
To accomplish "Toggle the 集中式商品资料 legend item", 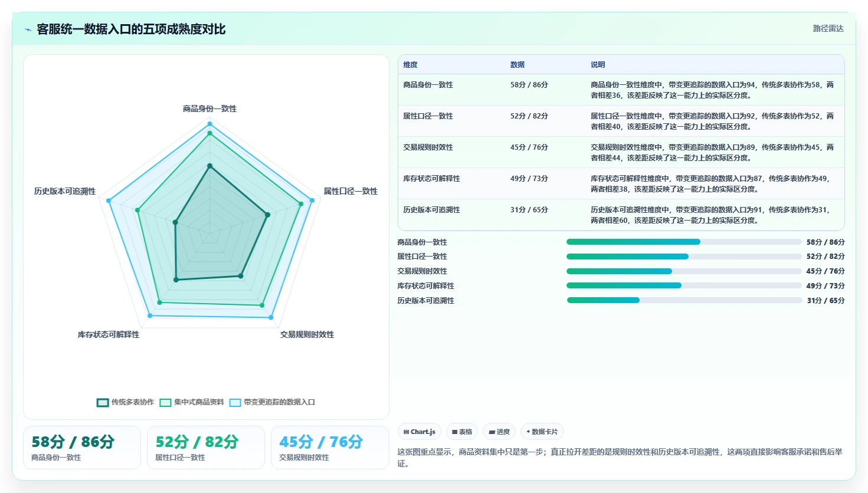I will tap(192, 402).
